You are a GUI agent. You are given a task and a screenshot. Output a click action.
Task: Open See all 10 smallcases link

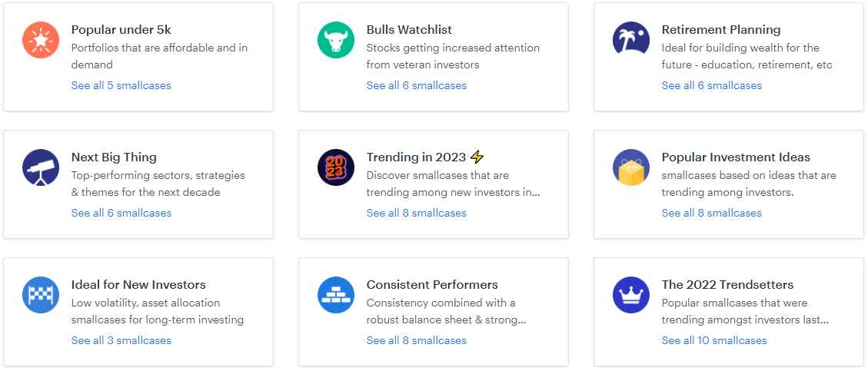714,340
